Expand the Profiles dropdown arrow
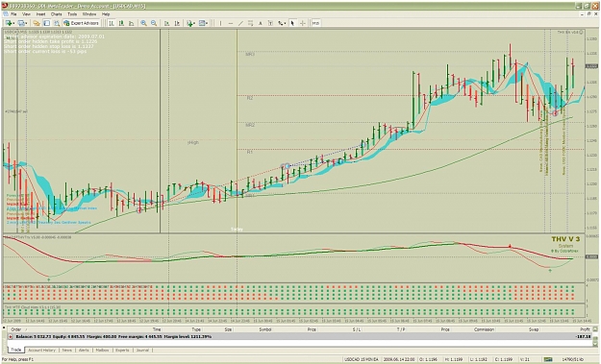 pos(27,23)
